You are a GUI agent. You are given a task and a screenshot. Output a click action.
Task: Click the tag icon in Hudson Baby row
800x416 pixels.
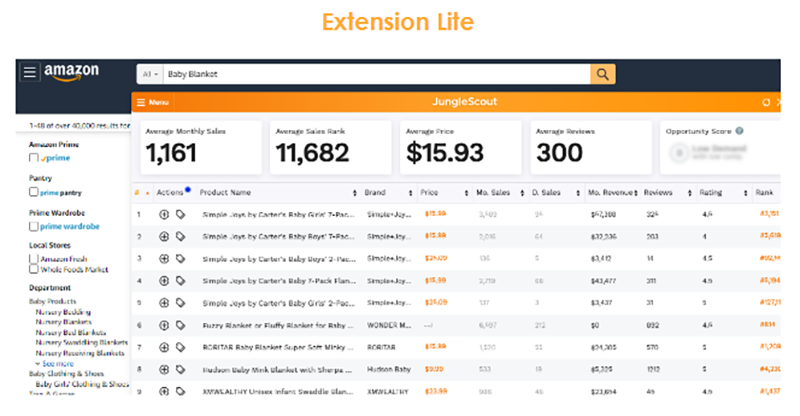coord(181,369)
